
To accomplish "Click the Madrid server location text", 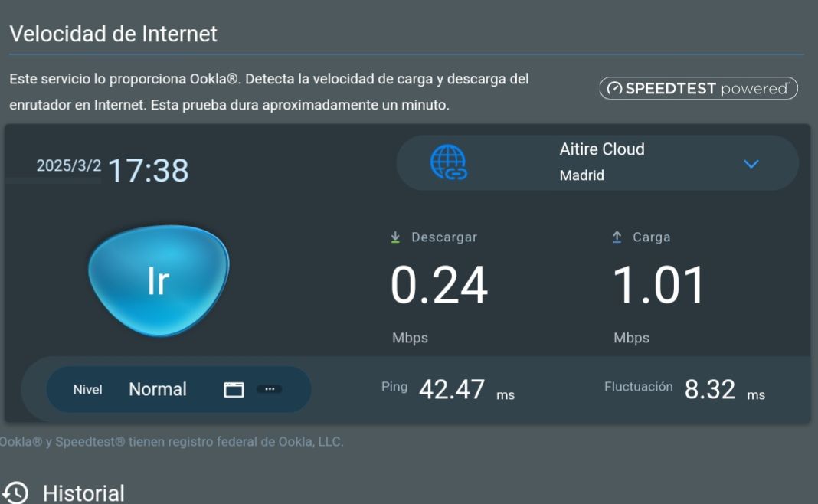I will click(x=582, y=175).
